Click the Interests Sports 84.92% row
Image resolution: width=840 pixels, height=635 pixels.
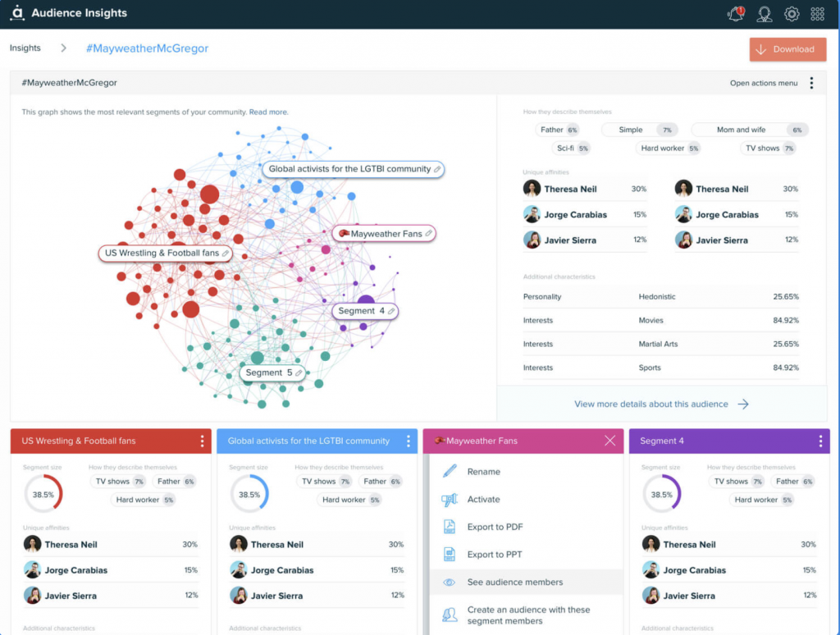point(660,368)
